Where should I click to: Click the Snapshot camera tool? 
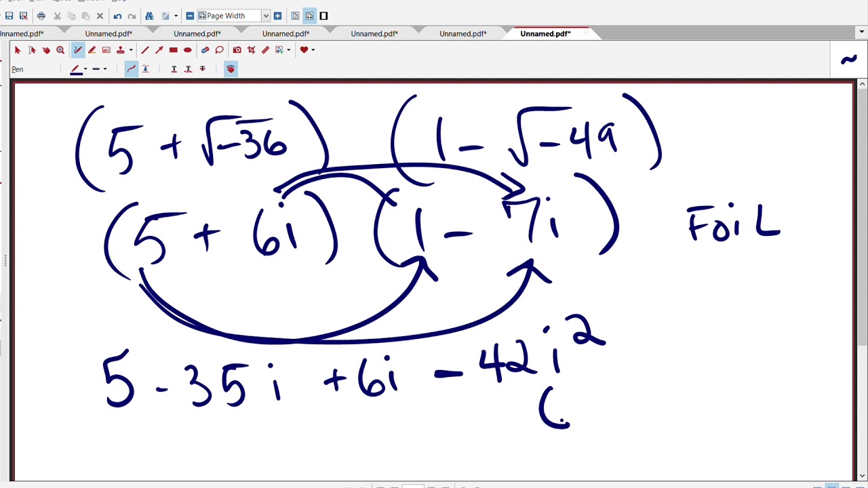237,50
